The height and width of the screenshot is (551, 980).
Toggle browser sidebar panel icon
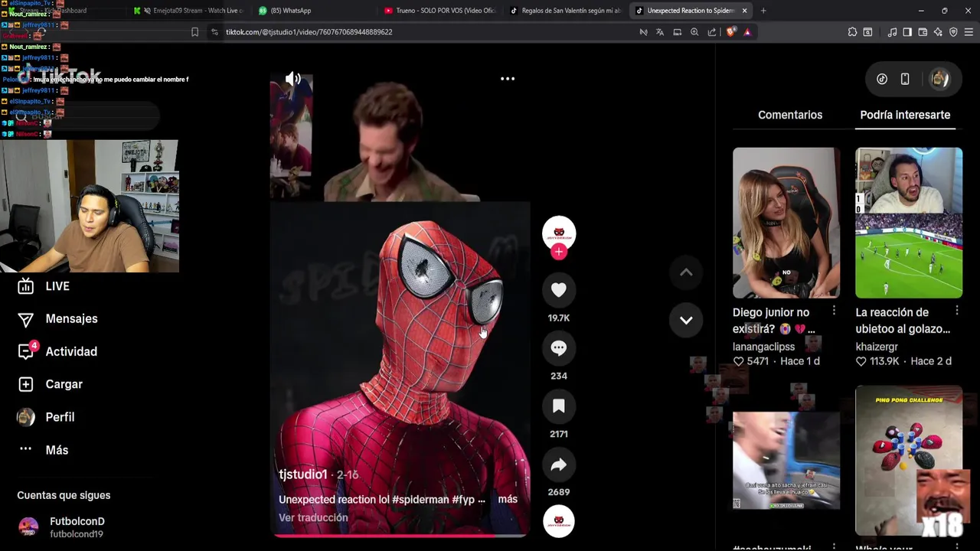point(907,32)
